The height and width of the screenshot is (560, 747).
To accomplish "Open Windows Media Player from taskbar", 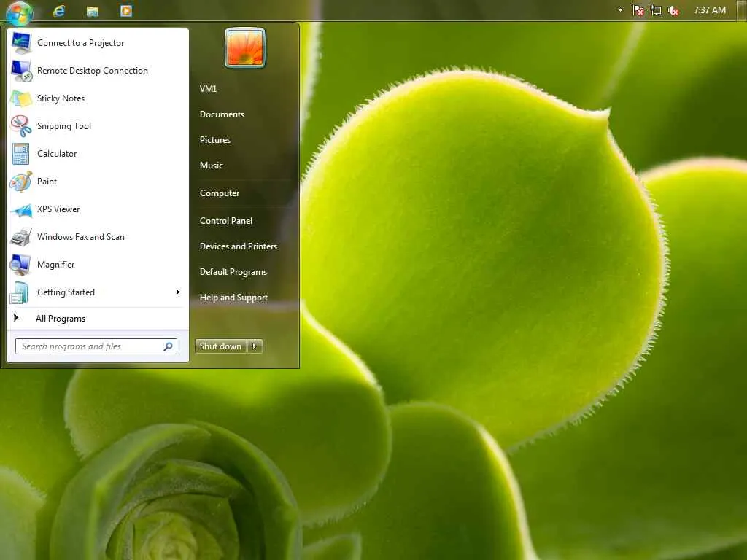I will click(x=126, y=10).
